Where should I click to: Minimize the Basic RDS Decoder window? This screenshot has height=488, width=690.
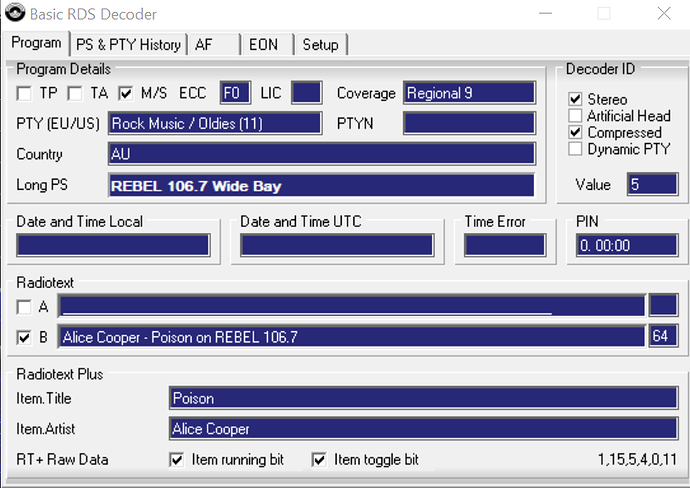point(545,14)
